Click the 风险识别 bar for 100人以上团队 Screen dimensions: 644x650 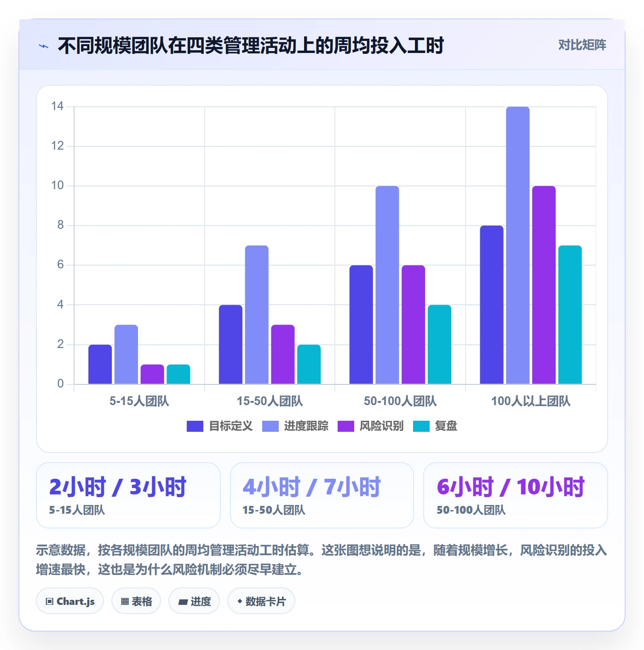(x=544, y=285)
